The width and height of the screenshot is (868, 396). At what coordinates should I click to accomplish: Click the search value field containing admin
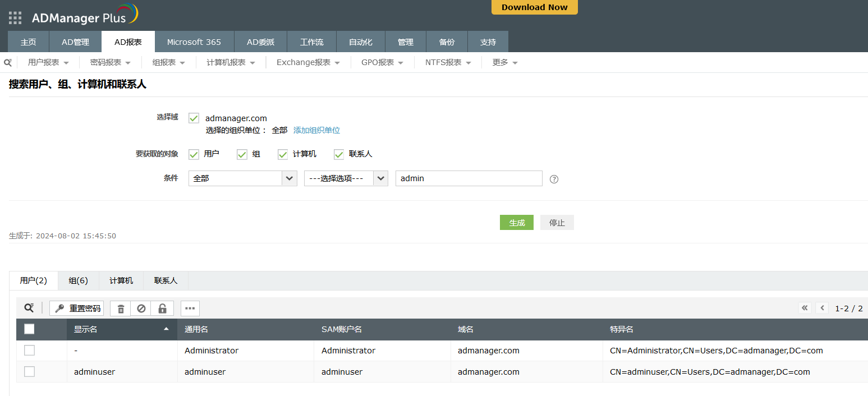pyautogui.click(x=469, y=178)
